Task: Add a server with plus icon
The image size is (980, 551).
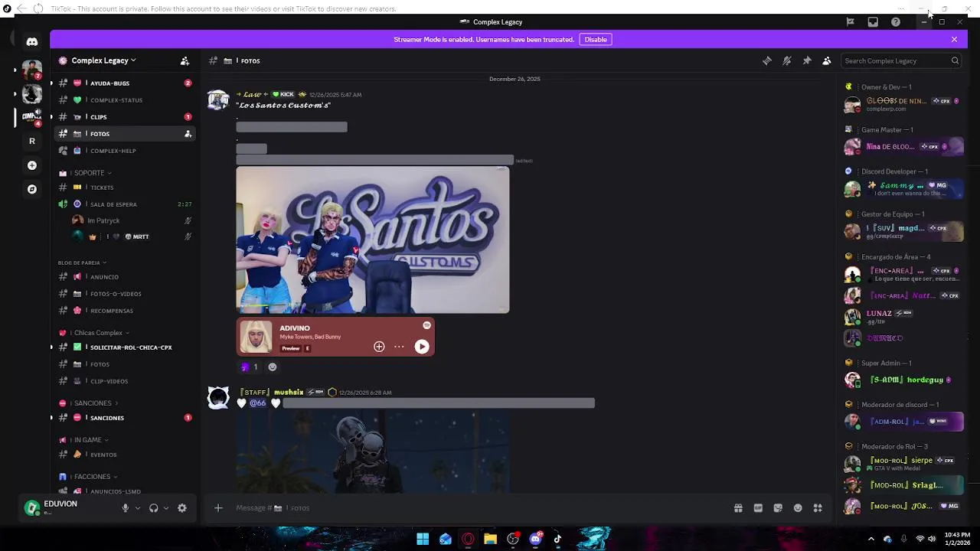Action: click(31, 165)
